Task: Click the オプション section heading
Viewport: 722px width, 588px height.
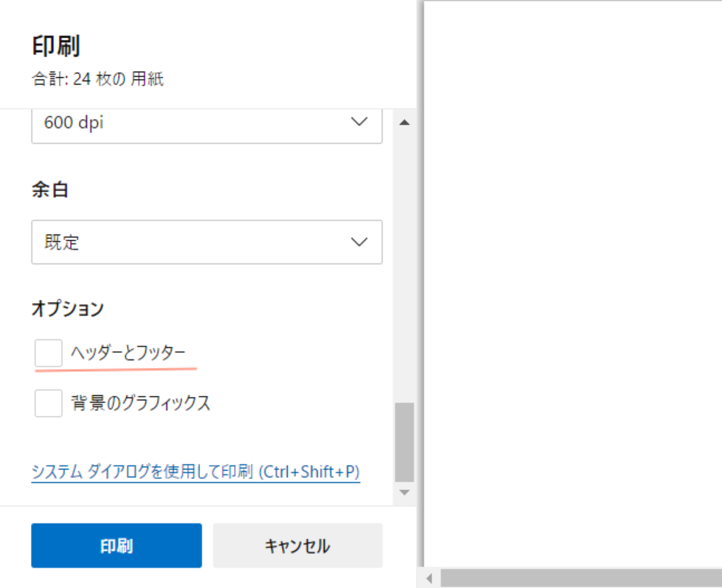Action: (x=68, y=309)
